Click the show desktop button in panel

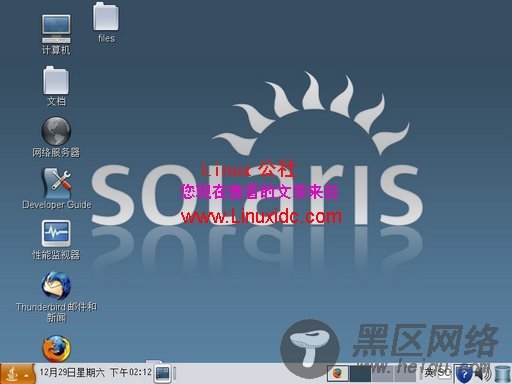(163, 373)
